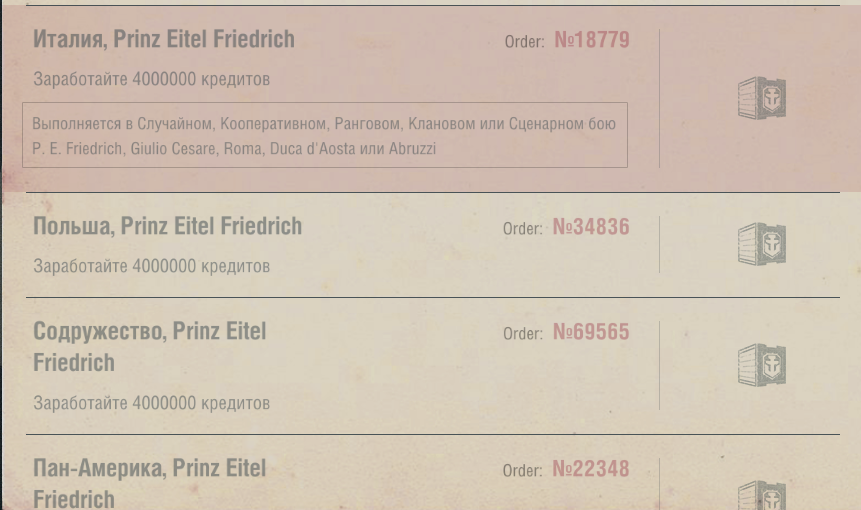
Task: Select order number №22348
Action: pos(591,469)
